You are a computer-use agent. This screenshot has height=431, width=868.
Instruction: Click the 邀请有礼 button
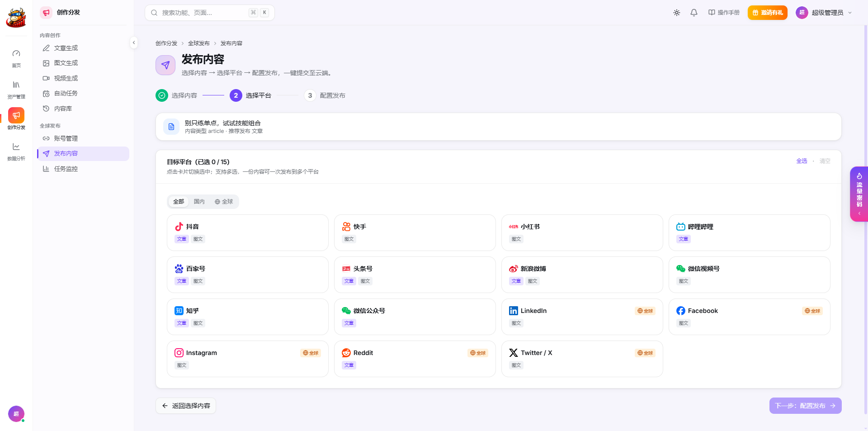point(767,13)
